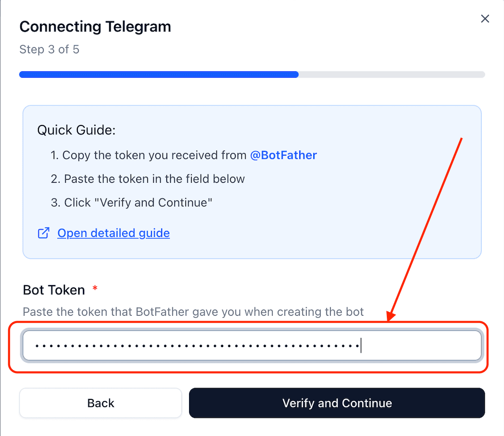Click the Bot Token field label

pyautogui.click(x=54, y=289)
